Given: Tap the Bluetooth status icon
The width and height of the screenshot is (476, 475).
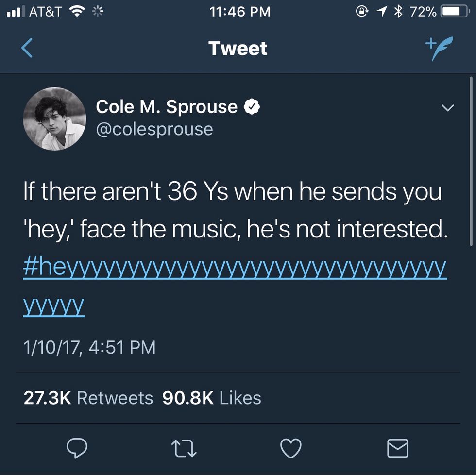Looking at the screenshot, I should tap(399, 12).
